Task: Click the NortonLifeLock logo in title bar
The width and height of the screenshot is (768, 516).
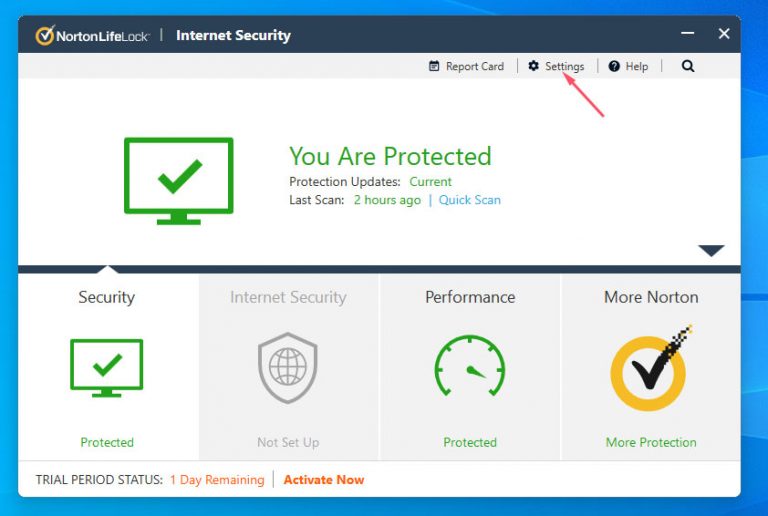Action: [92, 35]
